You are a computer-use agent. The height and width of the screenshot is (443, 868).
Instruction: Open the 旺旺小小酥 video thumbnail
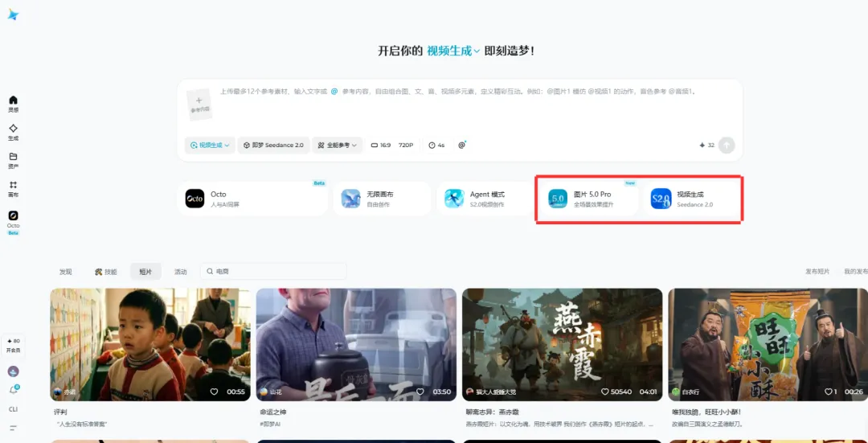click(x=768, y=344)
